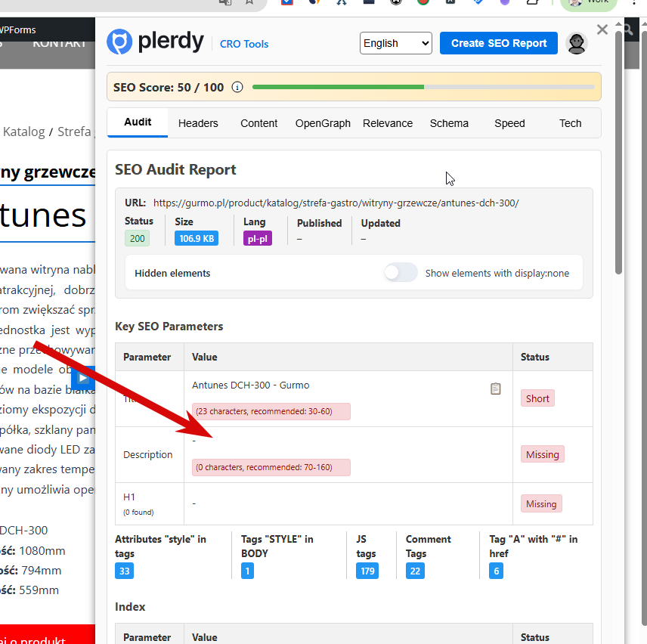This screenshot has height=644, width=647.
Task: Open the OpenGraph tab
Action: click(323, 123)
